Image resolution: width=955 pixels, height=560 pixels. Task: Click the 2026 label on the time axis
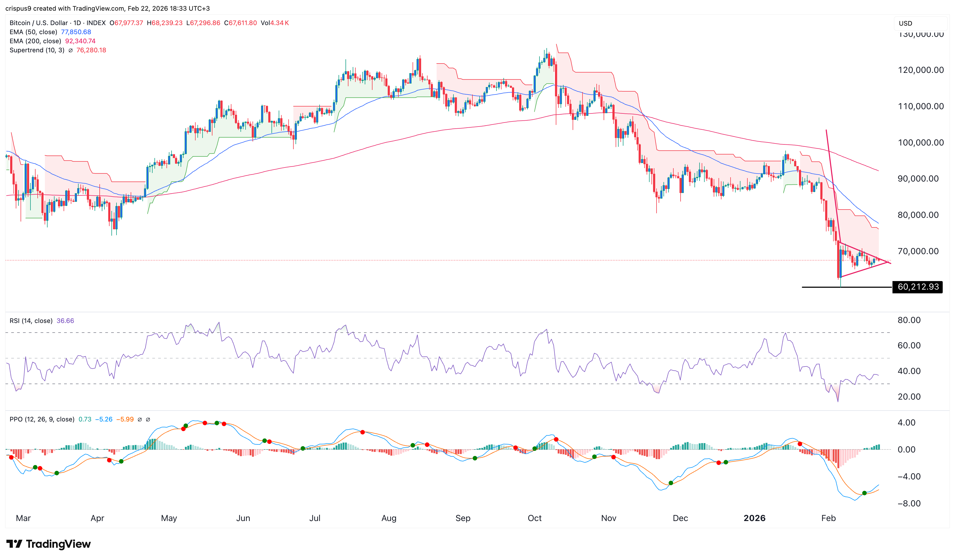click(755, 518)
